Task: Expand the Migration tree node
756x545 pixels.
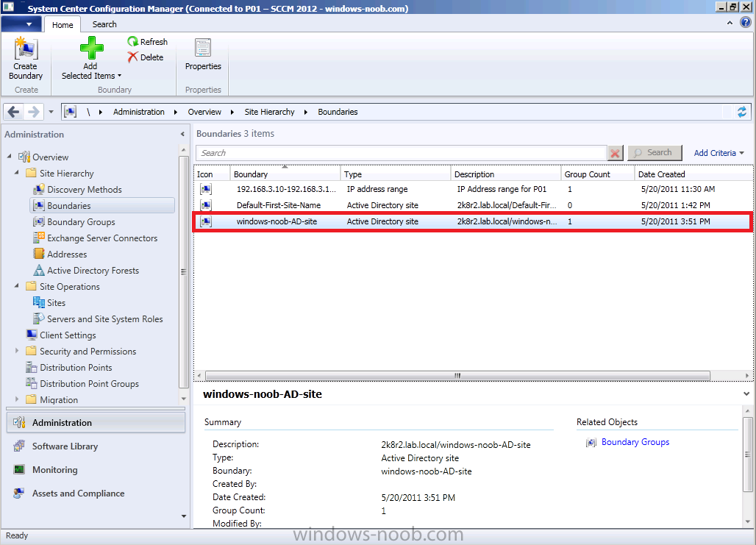Action: [17, 399]
